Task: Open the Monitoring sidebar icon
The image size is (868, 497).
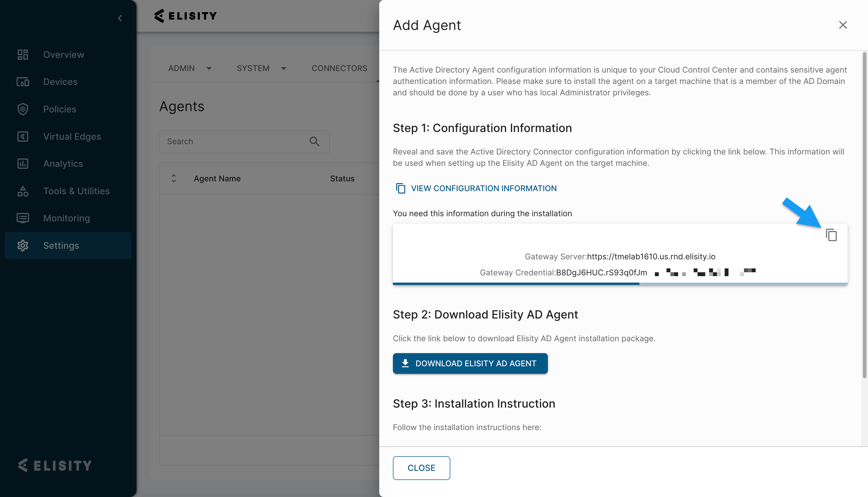Action: [22, 218]
